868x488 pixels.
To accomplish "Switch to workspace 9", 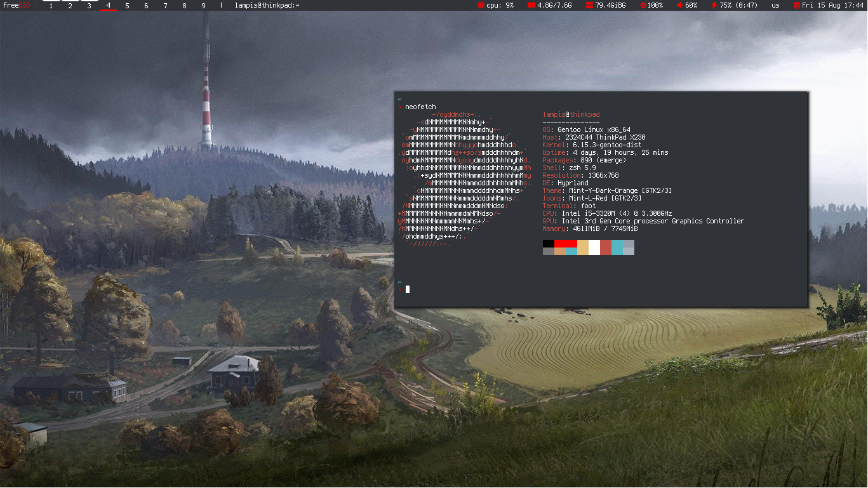I will point(203,5).
